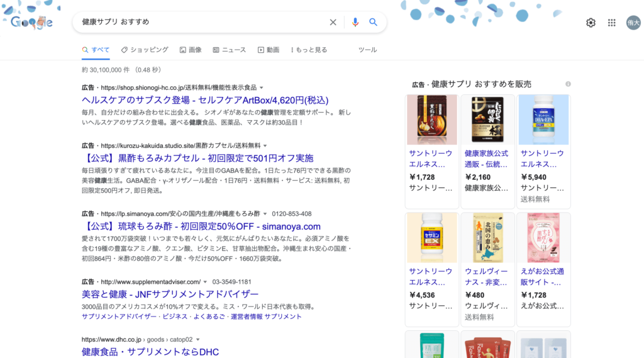Click サプリメントアドバイザー・ビジネス sitelink
644x358 pixels.
point(134,316)
